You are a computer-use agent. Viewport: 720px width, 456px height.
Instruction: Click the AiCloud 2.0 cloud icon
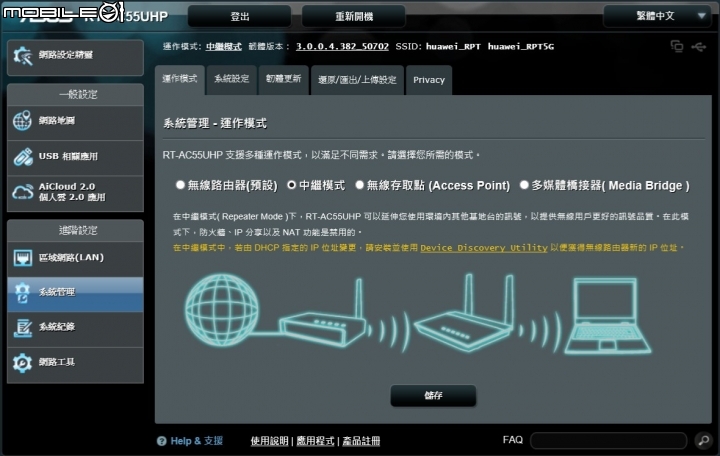[22, 191]
